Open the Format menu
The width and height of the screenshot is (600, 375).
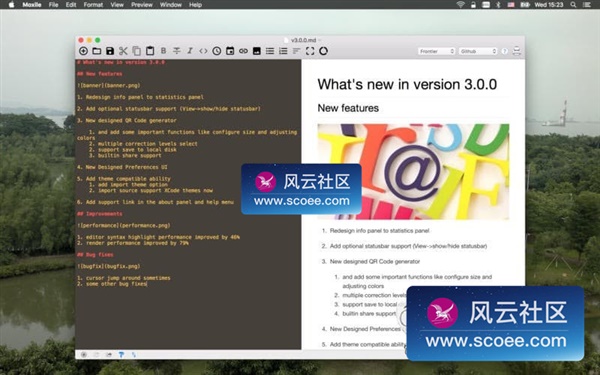[x=93, y=5]
